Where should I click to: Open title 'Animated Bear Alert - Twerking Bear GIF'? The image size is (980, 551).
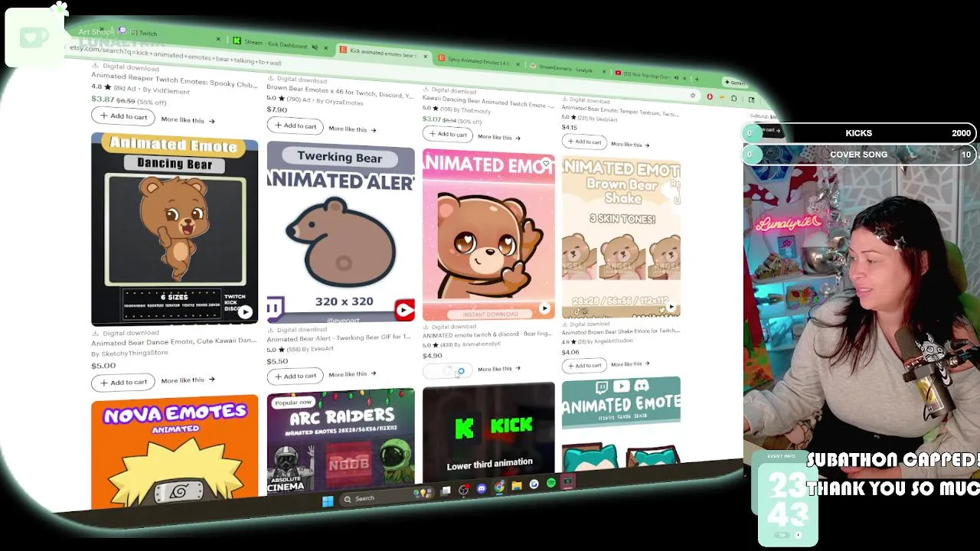(338, 338)
